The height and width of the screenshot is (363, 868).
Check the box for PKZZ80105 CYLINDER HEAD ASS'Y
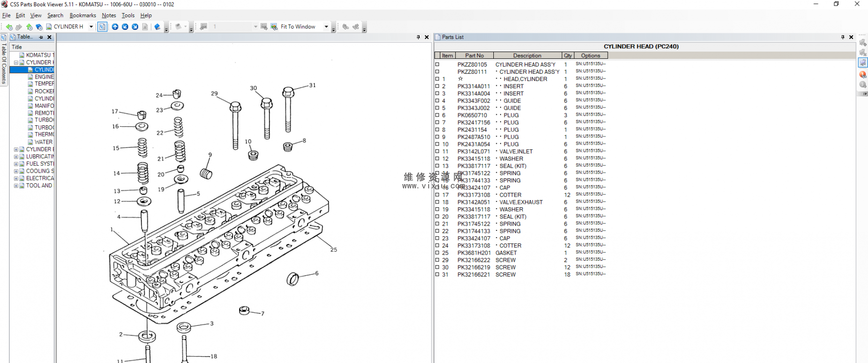point(437,64)
